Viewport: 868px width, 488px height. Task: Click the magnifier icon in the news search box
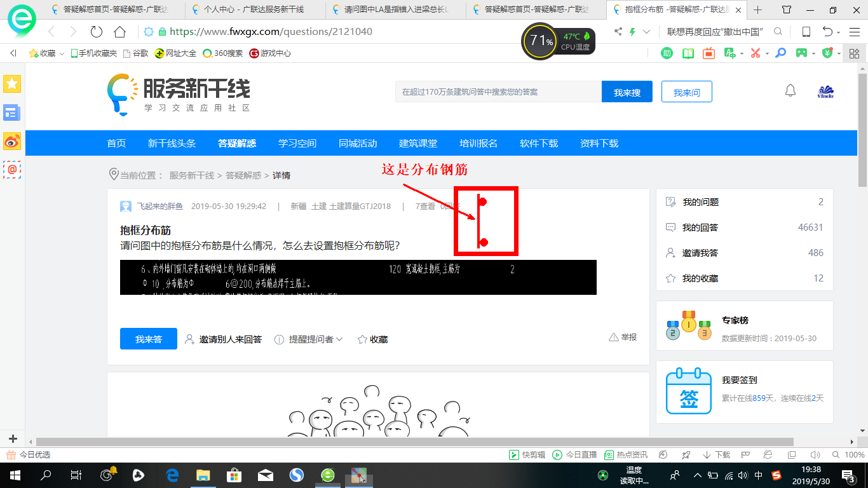[778, 32]
